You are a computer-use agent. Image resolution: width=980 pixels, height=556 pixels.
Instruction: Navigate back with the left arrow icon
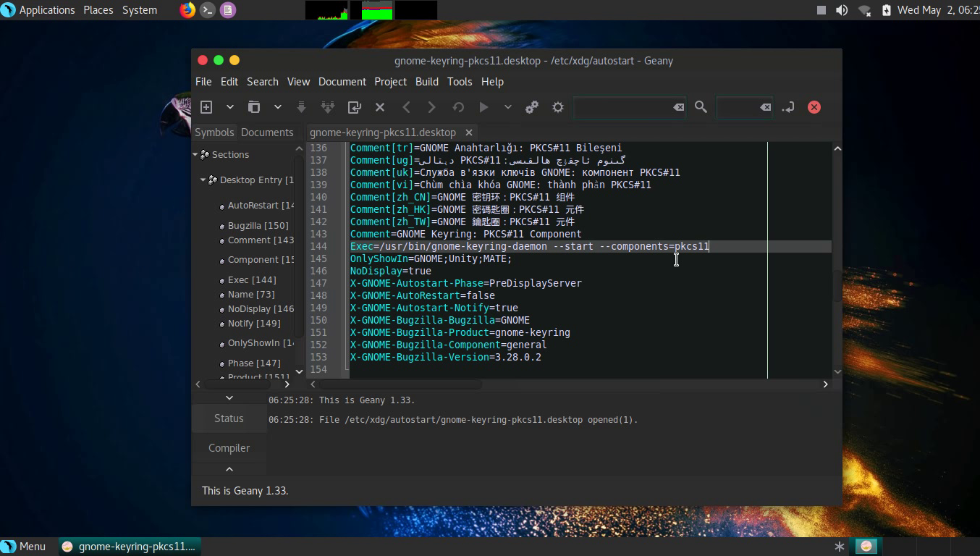pyautogui.click(x=406, y=107)
